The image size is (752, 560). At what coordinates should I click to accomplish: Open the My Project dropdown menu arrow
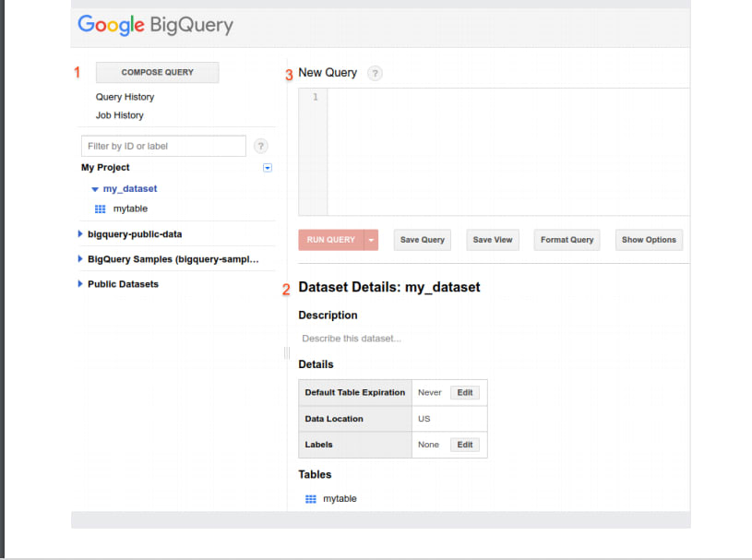268,168
